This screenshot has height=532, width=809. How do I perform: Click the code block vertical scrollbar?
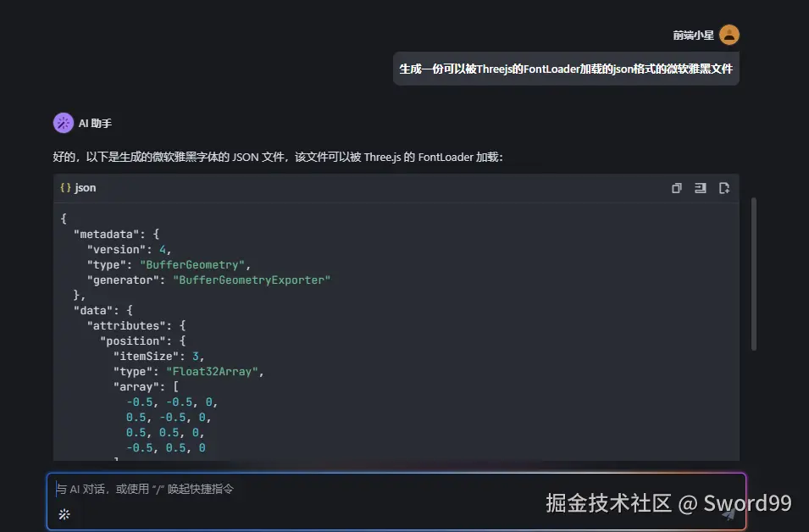point(754,274)
